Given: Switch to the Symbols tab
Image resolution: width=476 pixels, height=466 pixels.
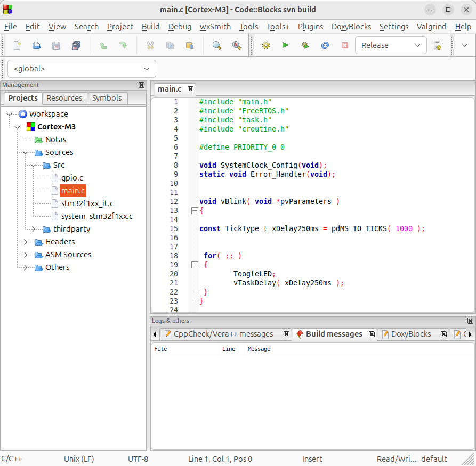Looking at the screenshot, I should click(x=107, y=98).
